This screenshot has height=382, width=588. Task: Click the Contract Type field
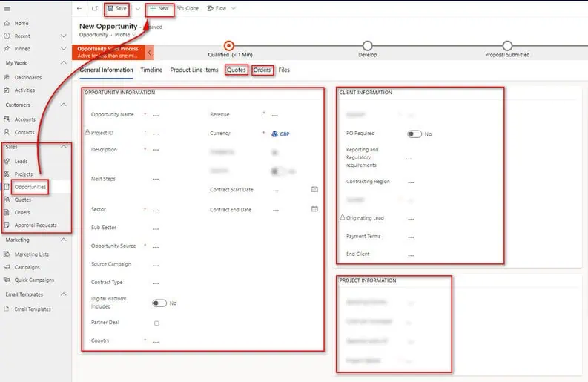[x=156, y=283]
